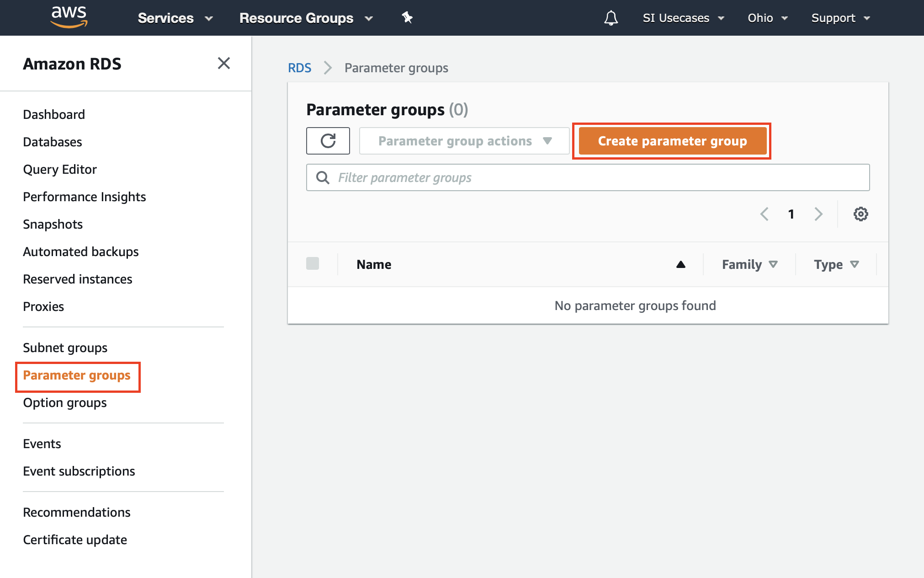Screen dimensions: 924x578
Task: Open Query Editor in sidebar
Action: coord(60,169)
